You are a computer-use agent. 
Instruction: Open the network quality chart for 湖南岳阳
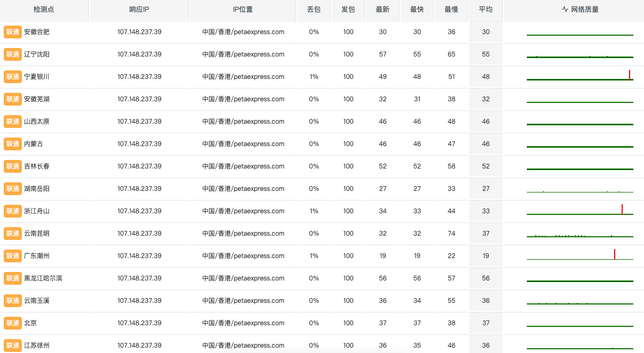coord(580,189)
